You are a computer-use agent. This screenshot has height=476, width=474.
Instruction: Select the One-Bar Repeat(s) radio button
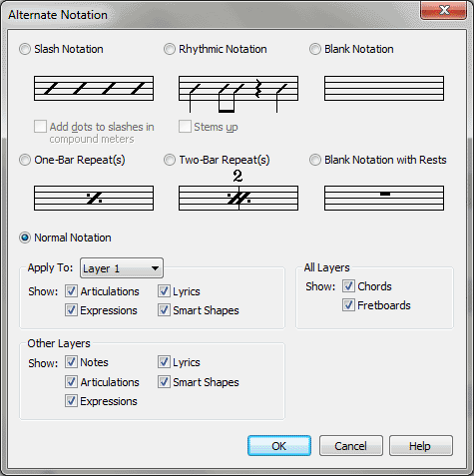25,160
